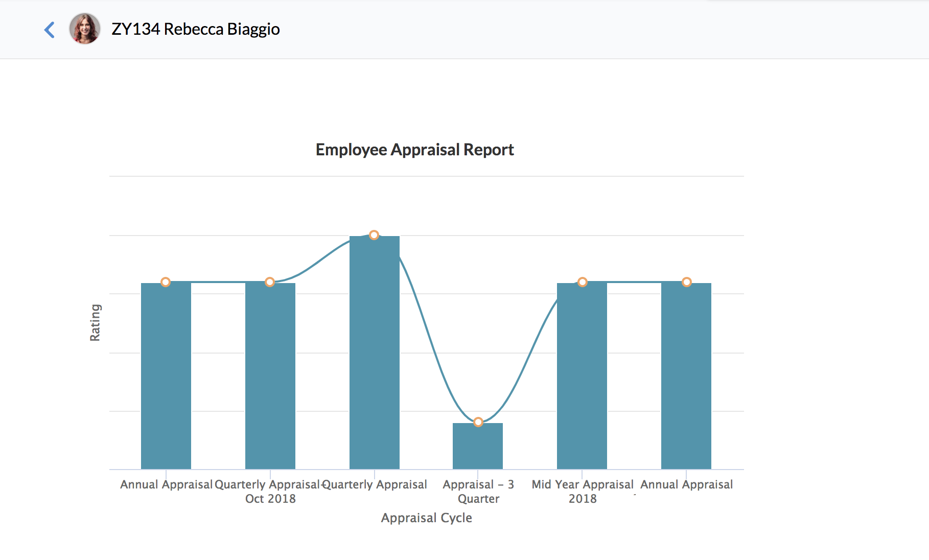Click the leftmost Annual Appraisal bar
The image size is (929, 560).
[166, 376]
